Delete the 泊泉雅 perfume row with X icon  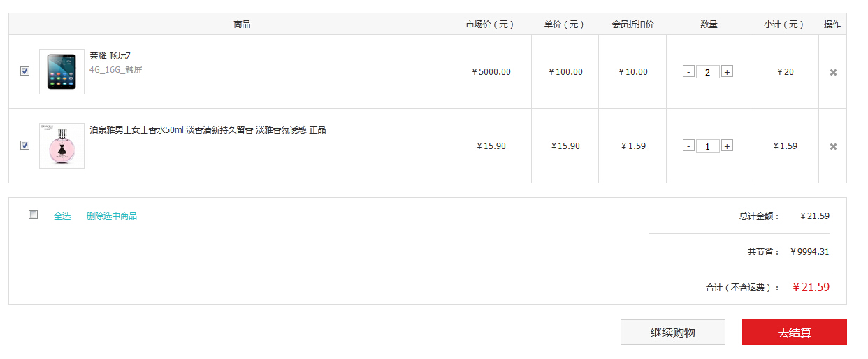[x=833, y=146]
